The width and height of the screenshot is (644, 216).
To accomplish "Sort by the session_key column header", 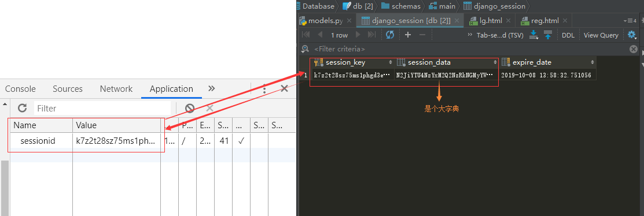I will pos(353,62).
